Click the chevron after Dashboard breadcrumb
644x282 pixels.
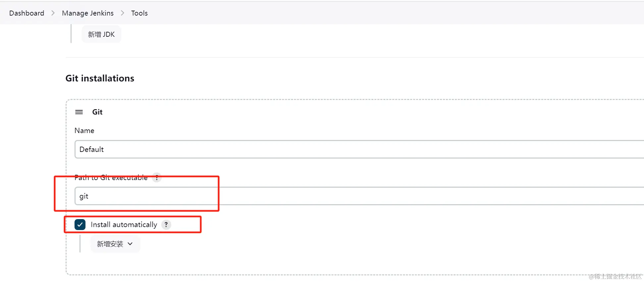(x=53, y=13)
